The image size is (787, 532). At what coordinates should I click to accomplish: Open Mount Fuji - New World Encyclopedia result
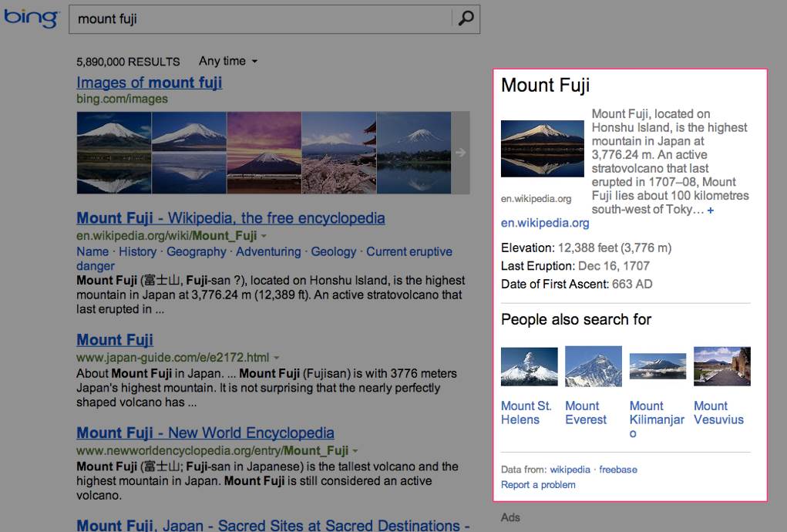pyautogui.click(x=205, y=433)
